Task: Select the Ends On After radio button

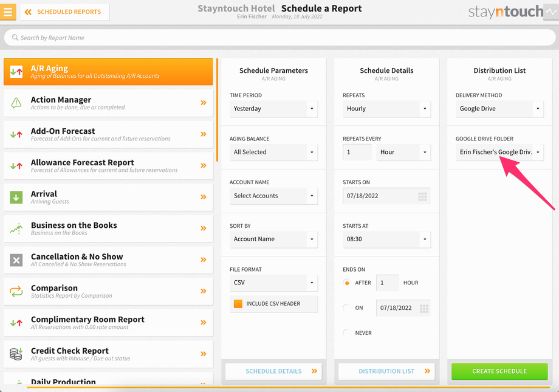Action: click(346, 283)
